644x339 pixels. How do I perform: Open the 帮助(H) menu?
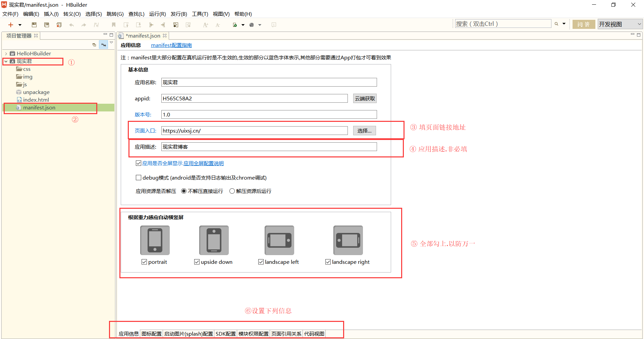point(243,14)
